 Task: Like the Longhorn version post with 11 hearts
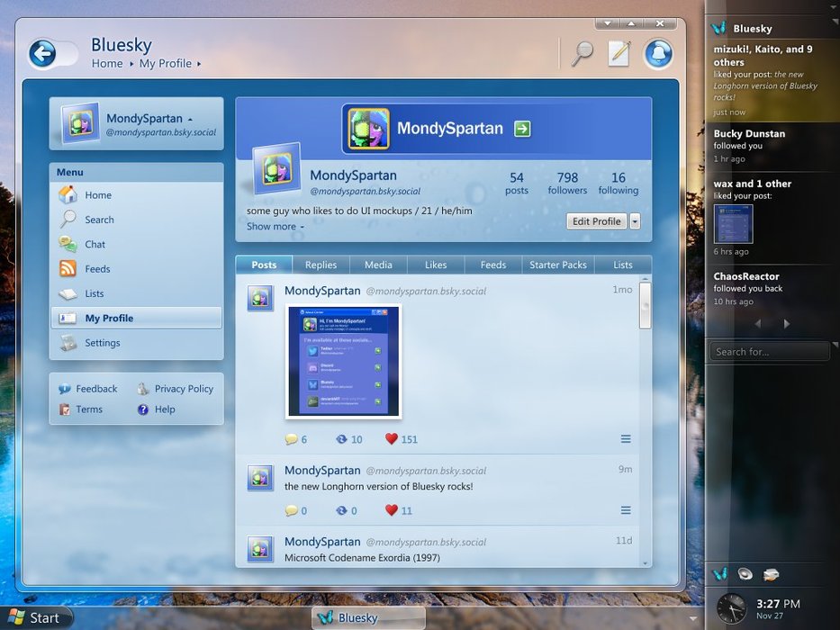[x=392, y=510]
